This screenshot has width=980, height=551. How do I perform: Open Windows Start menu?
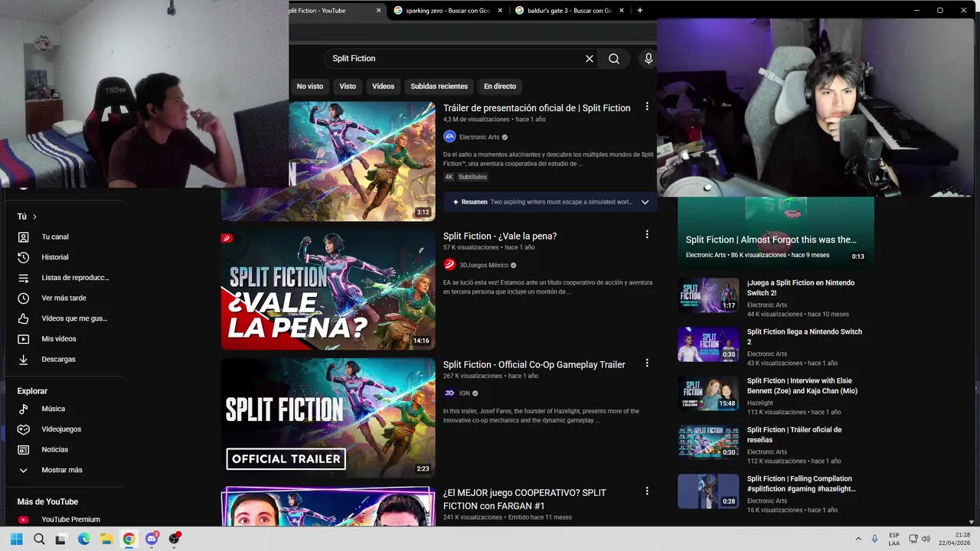click(x=16, y=539)
